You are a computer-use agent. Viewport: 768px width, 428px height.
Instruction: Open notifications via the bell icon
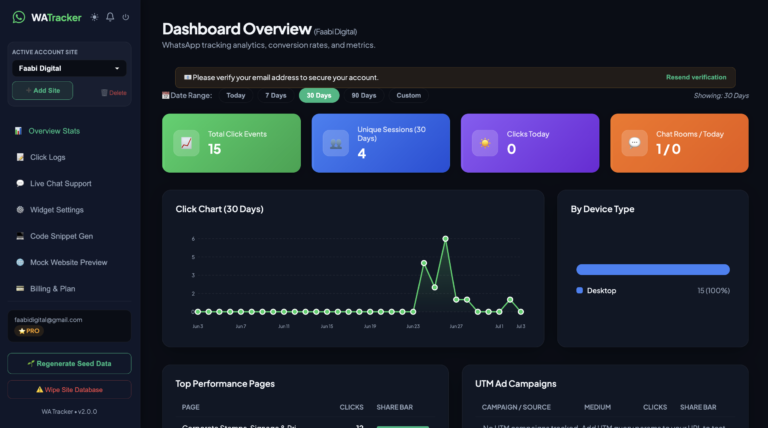(x=110, y=17)
